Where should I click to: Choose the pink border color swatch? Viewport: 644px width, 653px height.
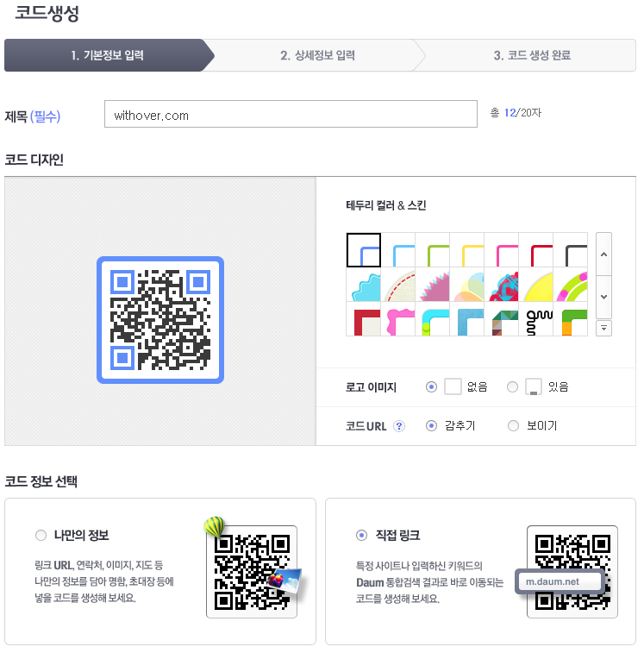tap(502, 250)
